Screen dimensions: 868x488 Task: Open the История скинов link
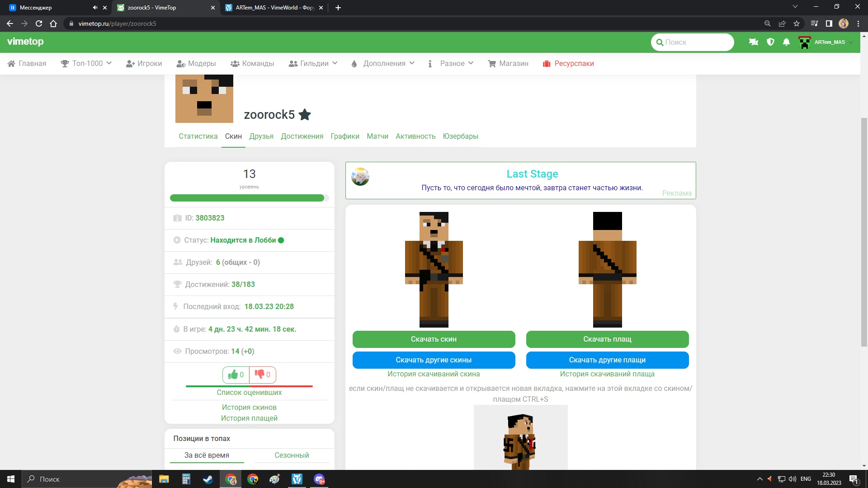(x=249, y=407)
